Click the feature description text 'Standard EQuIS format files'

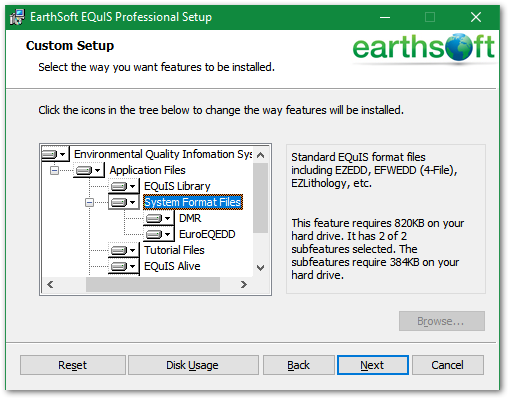pyautogui.click(x=358, y=157)
